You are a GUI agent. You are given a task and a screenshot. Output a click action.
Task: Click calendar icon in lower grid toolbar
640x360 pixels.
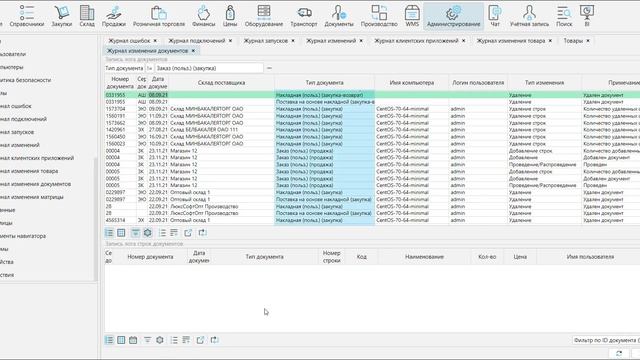[x=133, y=340]
